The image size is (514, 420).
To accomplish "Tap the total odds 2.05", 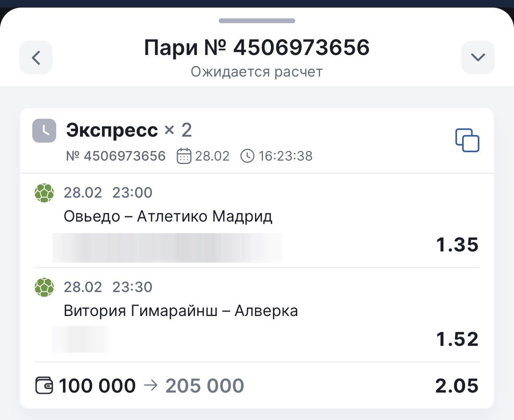I will pos(457,386).
